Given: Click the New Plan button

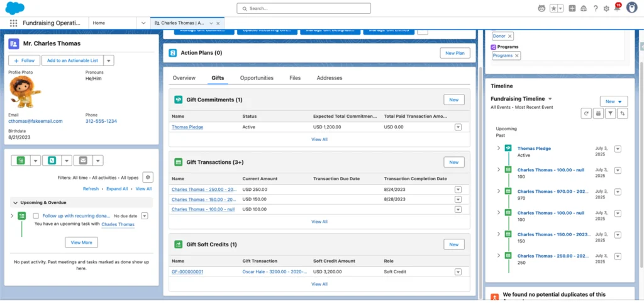Looking at the screenshot, I should click(x=454, y=53).
